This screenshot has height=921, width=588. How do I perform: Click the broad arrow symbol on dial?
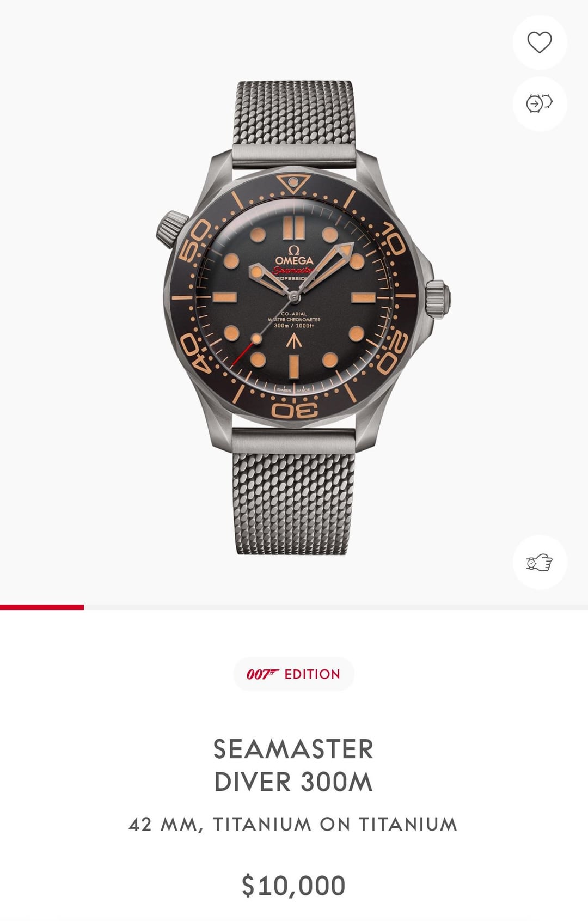[294, 340]
